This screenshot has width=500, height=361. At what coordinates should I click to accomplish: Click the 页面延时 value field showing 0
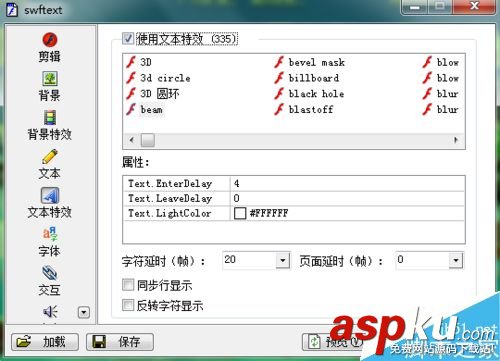coord(422,260)
